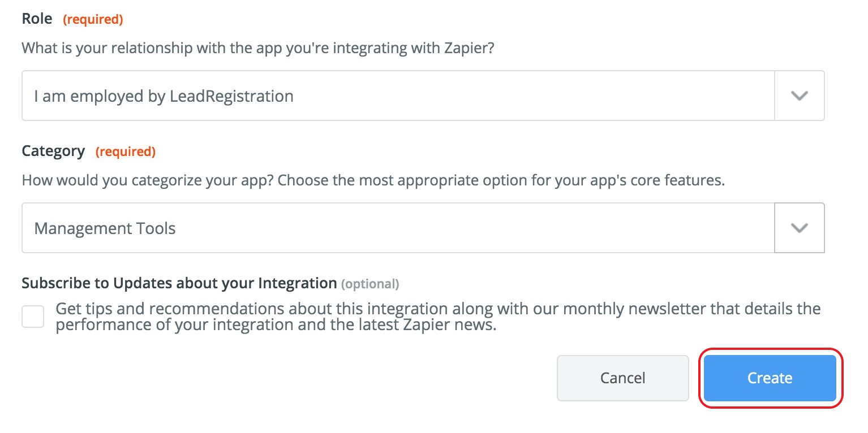Select the 'Management Tools' combo box
Image resolution: width=868 pixels, height=433 pixels.
pos(397,228)
